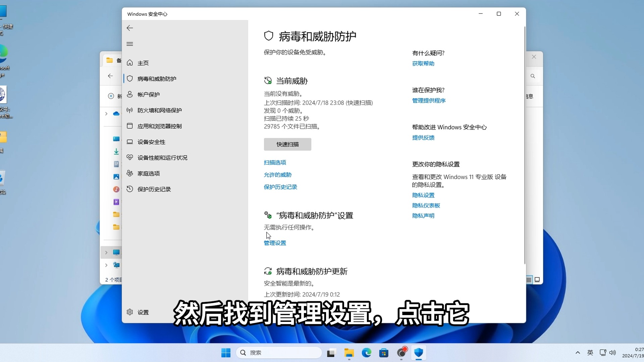Image resolution: width=644 pixels, height=362 pixels.
Task: Launch Microsoft Edge from taskbar
Action: tap(366, 353)
